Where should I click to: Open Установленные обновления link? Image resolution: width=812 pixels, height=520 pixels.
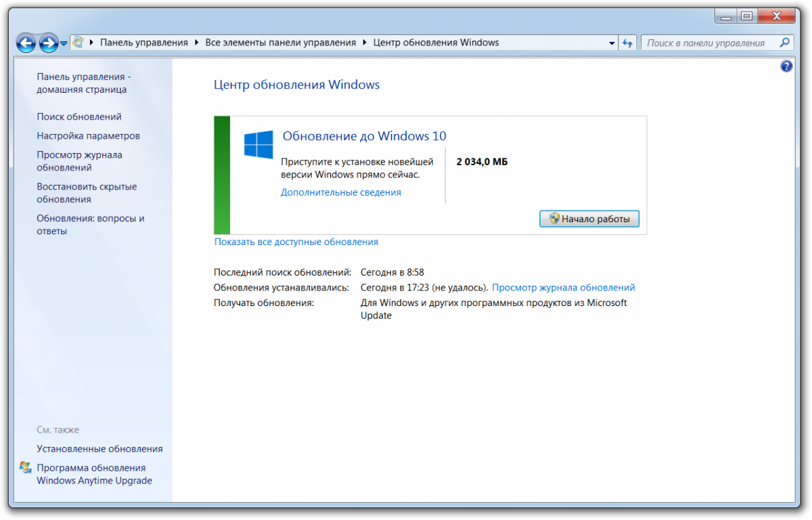(x=99, y=449)
